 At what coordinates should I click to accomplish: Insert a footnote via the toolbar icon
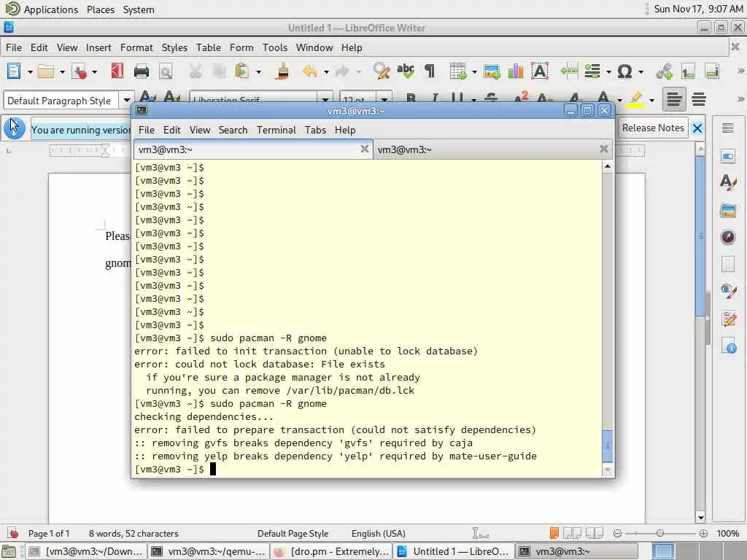688,71
